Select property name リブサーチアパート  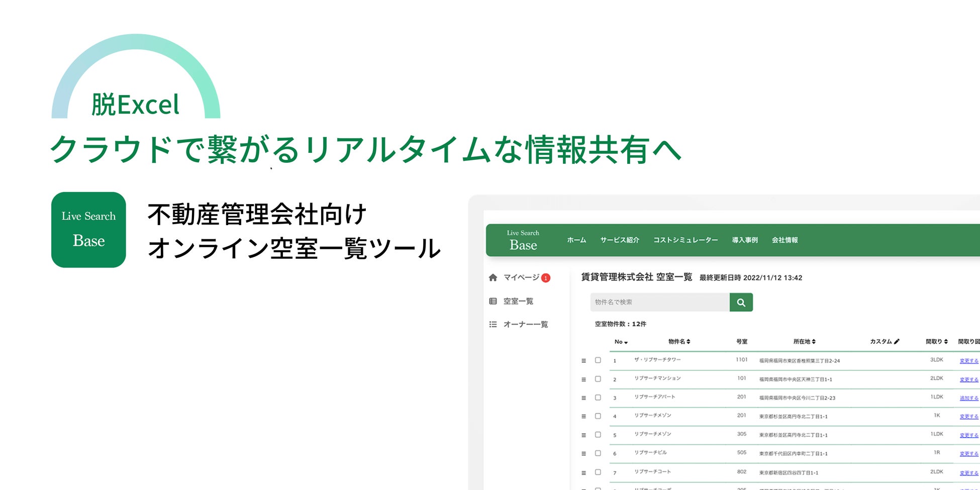click(x=654, y=397)
